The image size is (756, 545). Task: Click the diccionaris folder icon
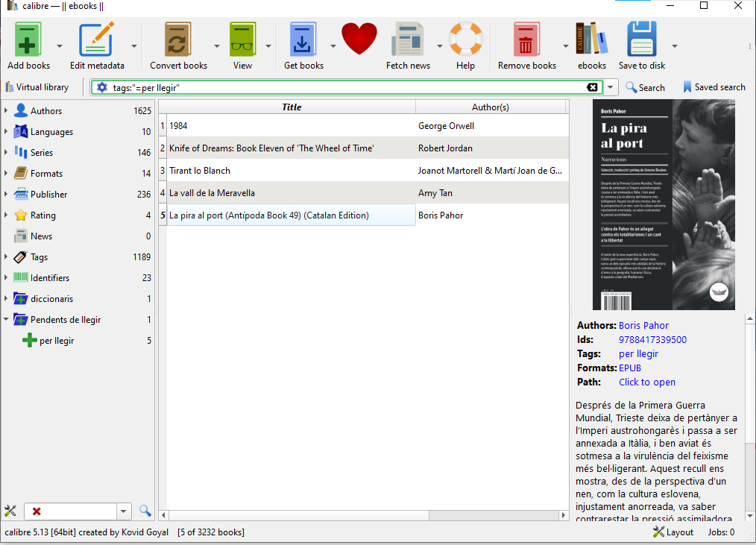(x=21, y=298)
